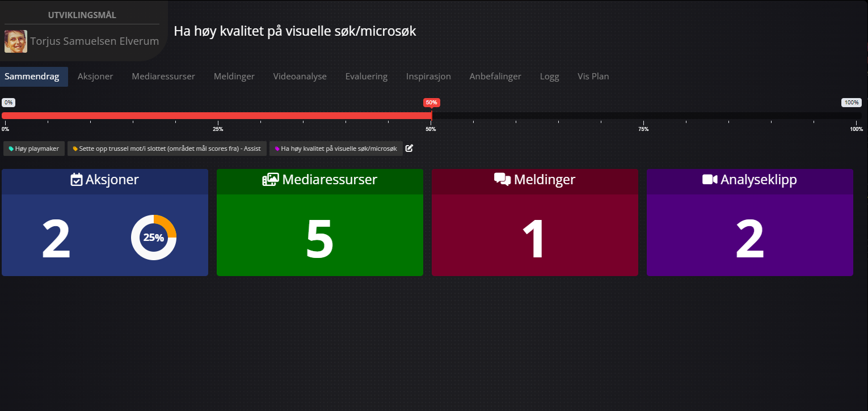Click the purple tag icon on visuelle søk
Viewport: 868px width, 411px height.
[277, 149]
